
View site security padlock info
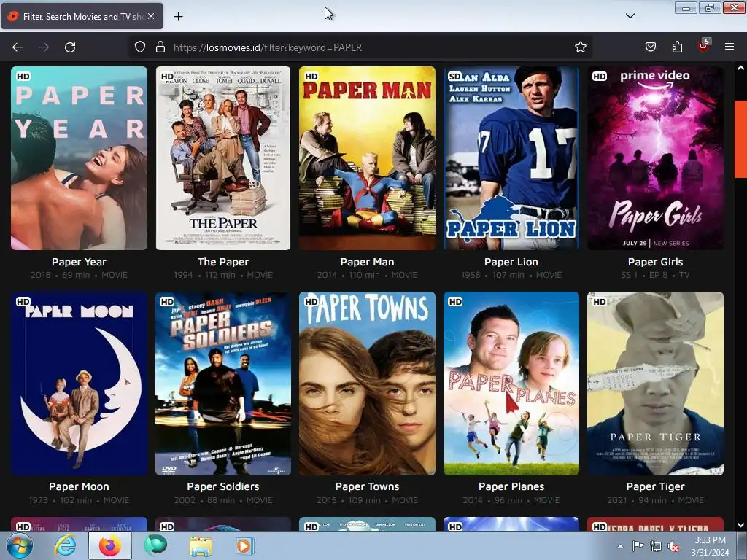pyautogui.click(x=160, y=47)
